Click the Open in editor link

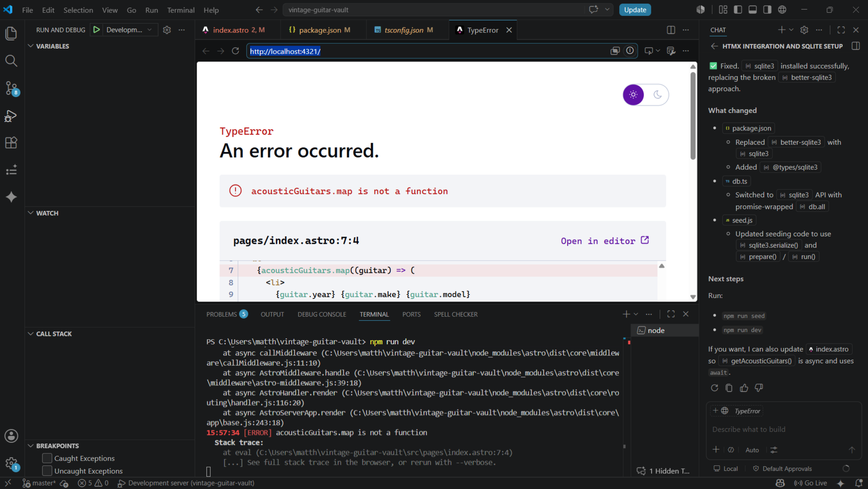click(604, 241)
